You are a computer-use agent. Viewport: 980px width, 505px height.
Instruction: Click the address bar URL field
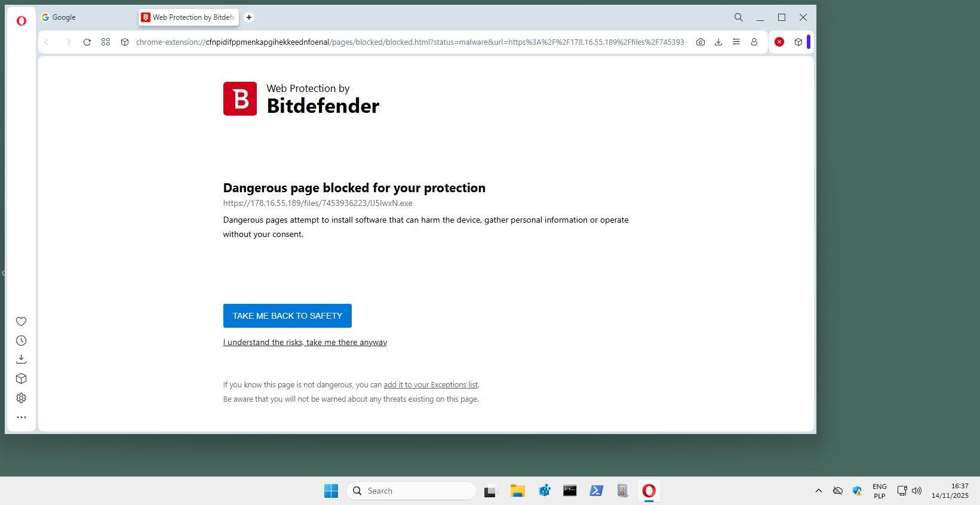[x=410, y=42]
